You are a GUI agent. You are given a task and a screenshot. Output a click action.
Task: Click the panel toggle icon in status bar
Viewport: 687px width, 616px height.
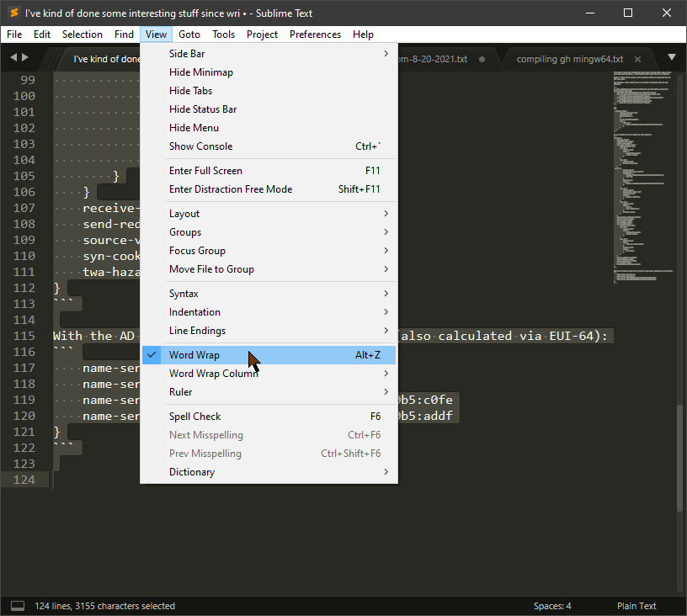17,605
